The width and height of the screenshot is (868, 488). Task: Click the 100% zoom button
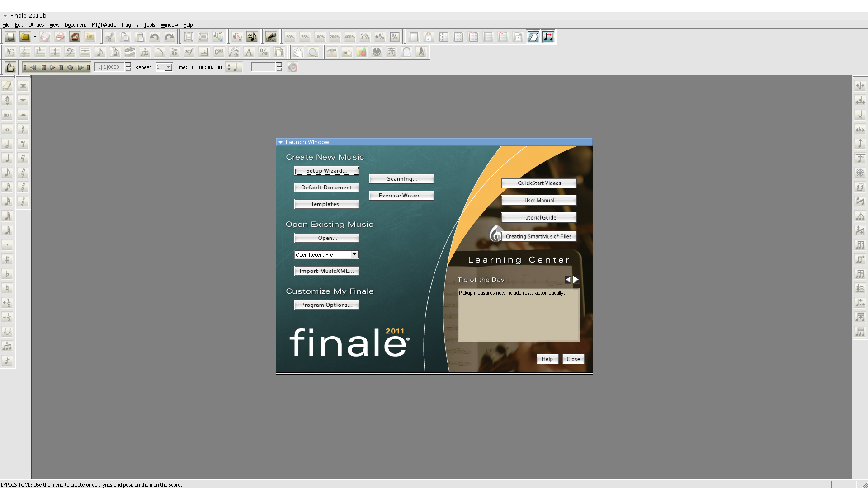point(320,37)
